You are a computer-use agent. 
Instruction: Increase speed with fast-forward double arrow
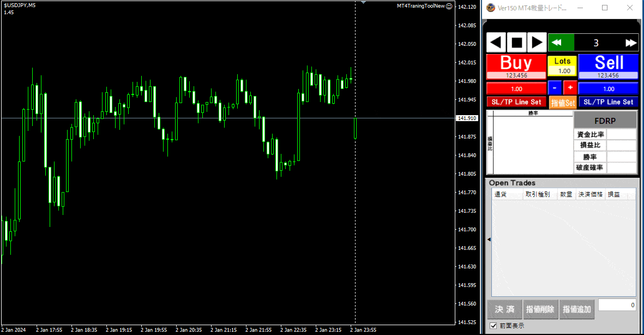point(631,43)
